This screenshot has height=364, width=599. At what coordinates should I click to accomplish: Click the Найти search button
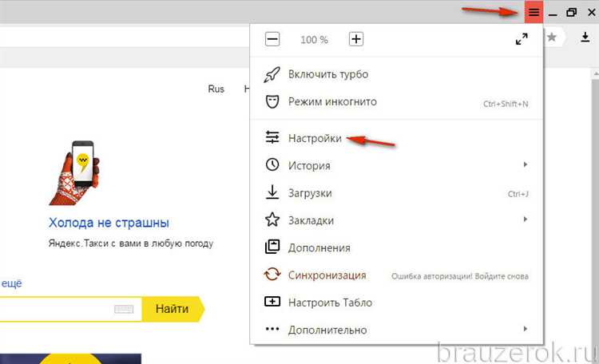[173, 309]
